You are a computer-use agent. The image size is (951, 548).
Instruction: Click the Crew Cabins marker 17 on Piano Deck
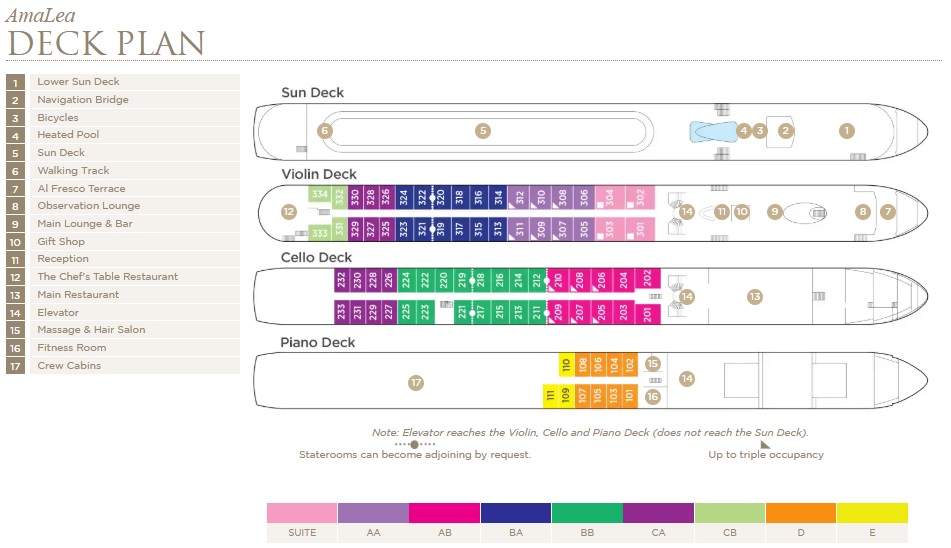pyautogui.click(x=415, y=381)
